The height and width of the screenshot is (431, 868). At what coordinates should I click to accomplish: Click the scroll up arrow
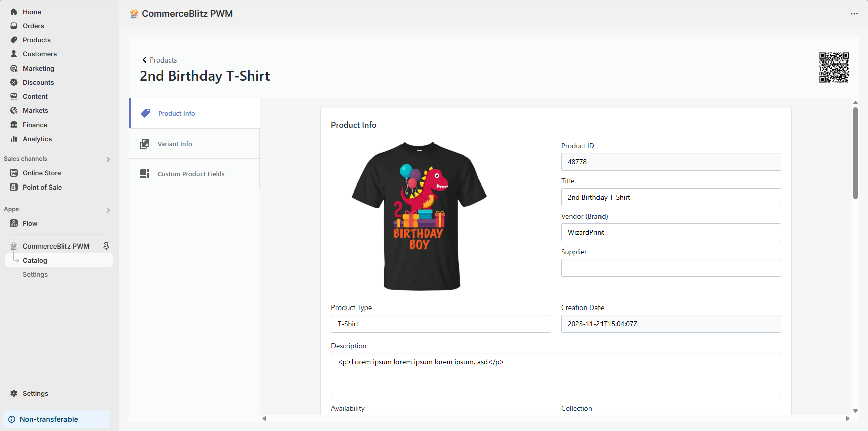tap(855, 102)
